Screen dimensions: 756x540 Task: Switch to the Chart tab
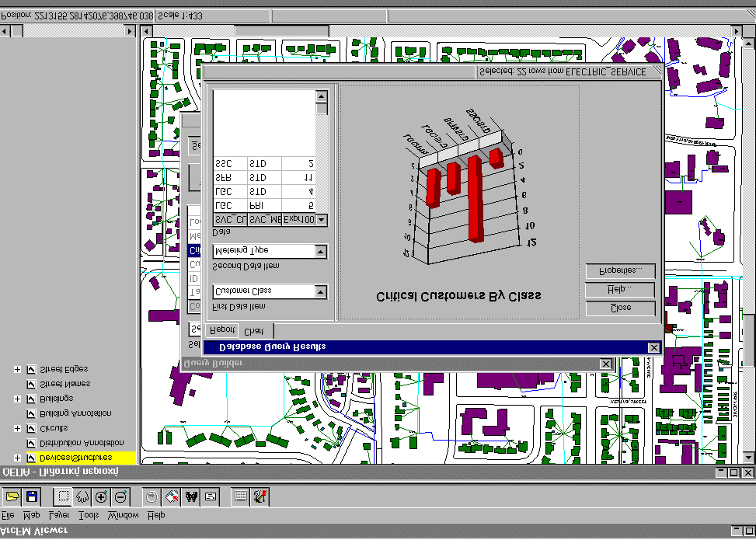click(256, 331)
